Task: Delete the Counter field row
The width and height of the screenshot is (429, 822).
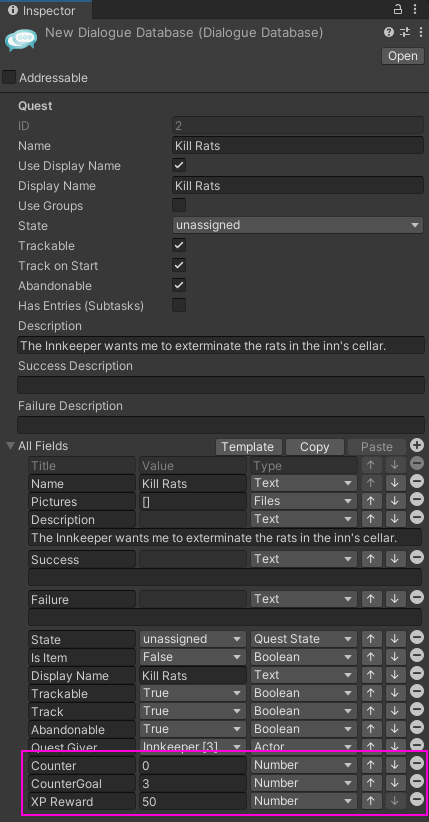Action: [x=417, y=764]
